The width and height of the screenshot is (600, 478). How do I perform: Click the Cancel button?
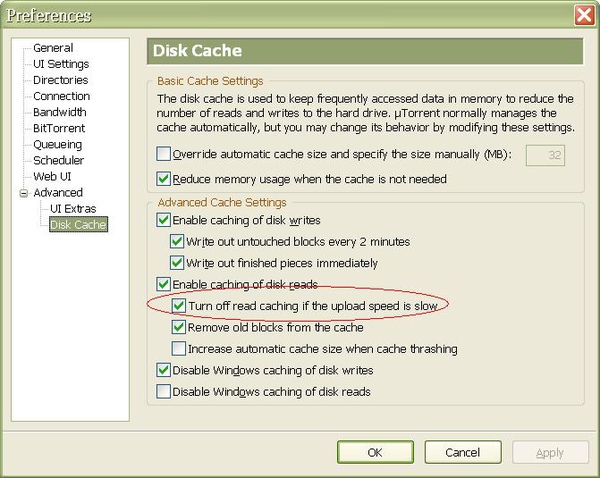click(463, 453)
